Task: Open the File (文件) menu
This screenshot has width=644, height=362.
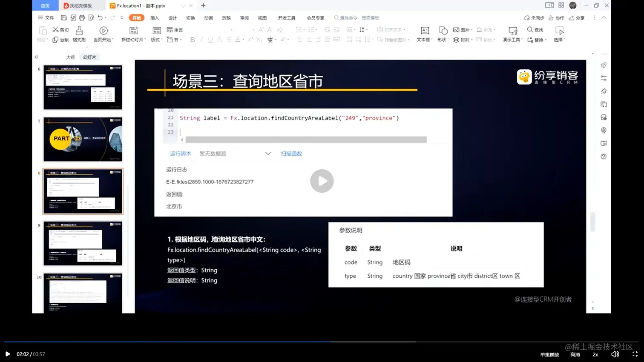Action: click(46, 18)
